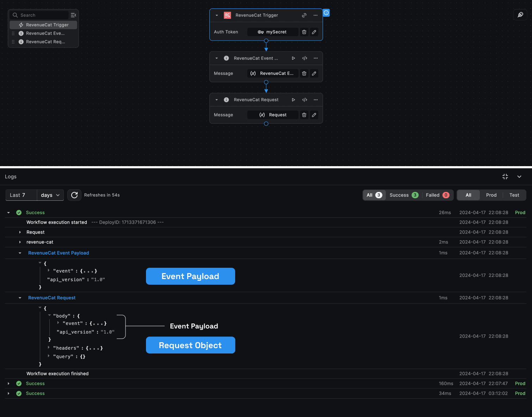Click output connector below RevenueCat Request node
Image resolution: width=532 pixels, height=417 pixels.
[x=266, y=124]
